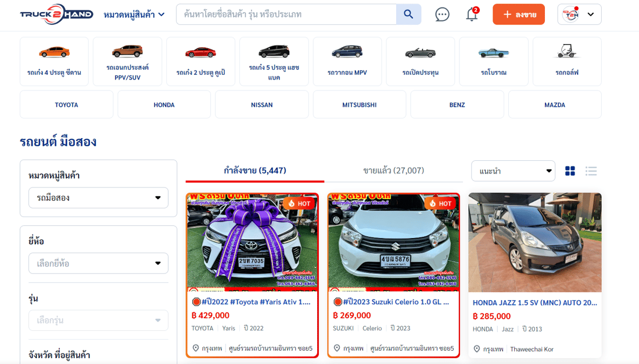
Task: Click the ปี 2013 year on Honda listing
Action: tap(532, 329)
